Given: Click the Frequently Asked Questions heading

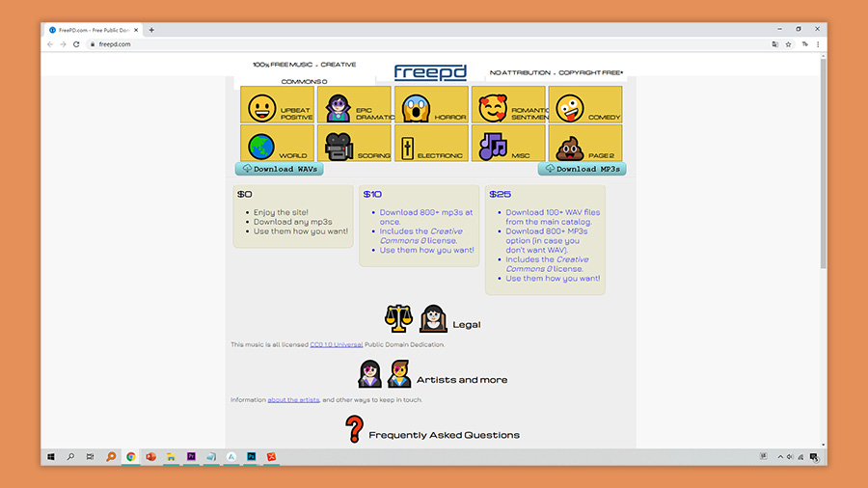Looking at the screenshot, I should (x=444, y=435).
